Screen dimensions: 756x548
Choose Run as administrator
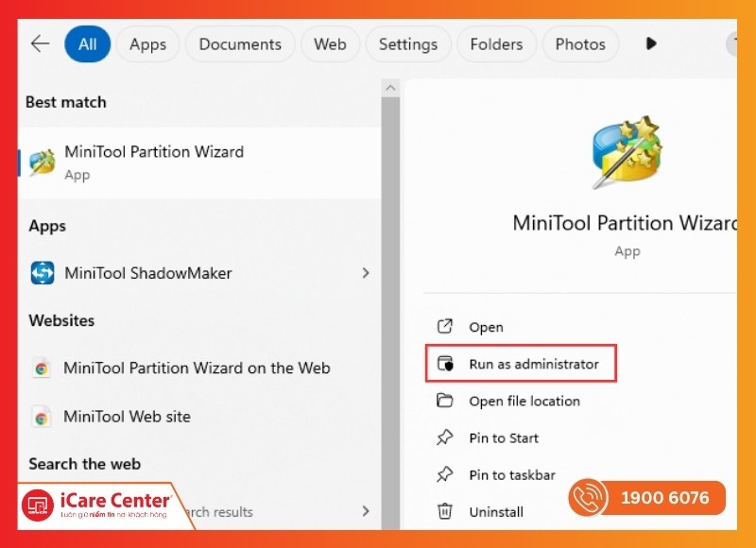pyautogui.click(x=533, y=364)
